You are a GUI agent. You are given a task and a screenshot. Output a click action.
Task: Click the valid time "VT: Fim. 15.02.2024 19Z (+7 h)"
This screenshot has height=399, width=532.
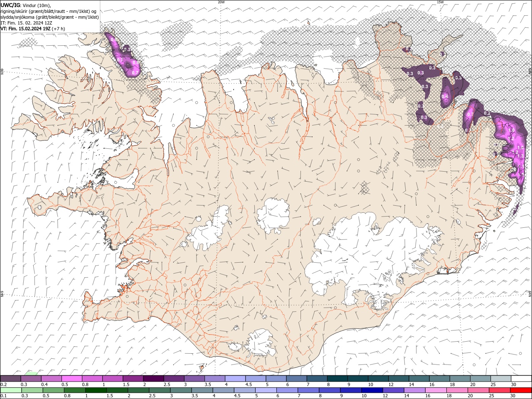pyautogui.click(x=32, y=29)
